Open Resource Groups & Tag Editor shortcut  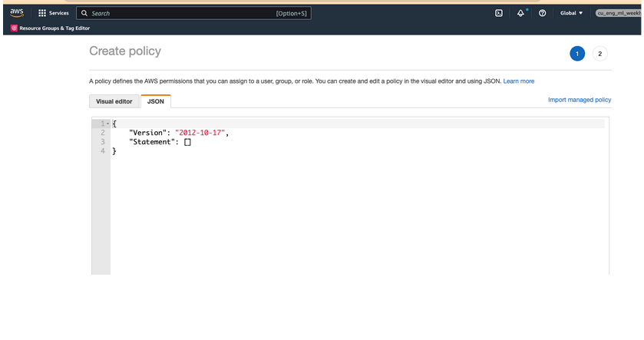click(51, 28)
